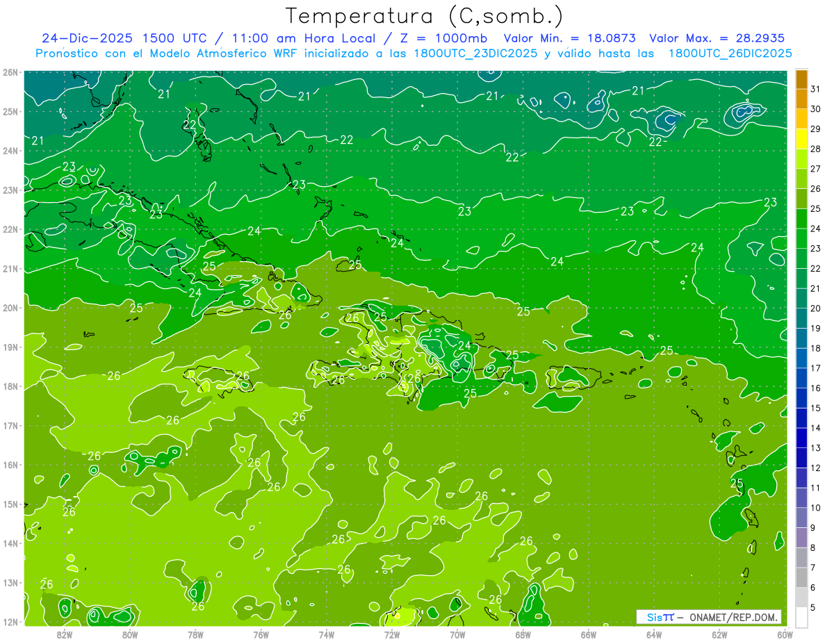
Task: Select the legend swatch between 18 and 19
Action: click(x=801, y=338)
